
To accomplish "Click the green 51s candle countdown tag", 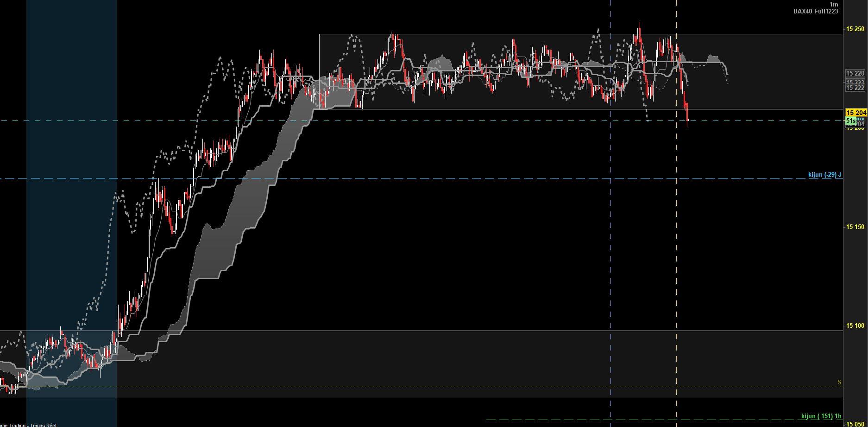I will point(850,121).
